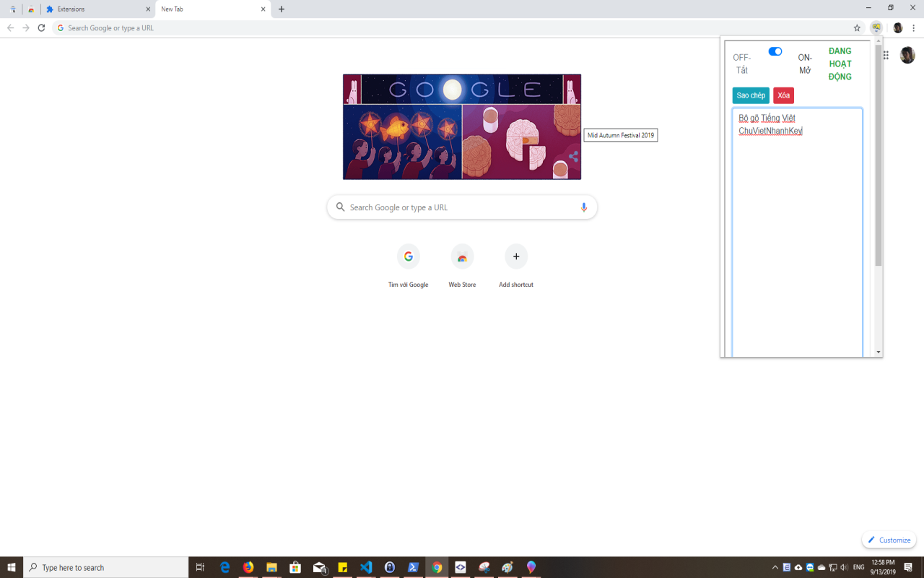Click the Sao chép copy button
924x578 pixels.
pos(751,95)
